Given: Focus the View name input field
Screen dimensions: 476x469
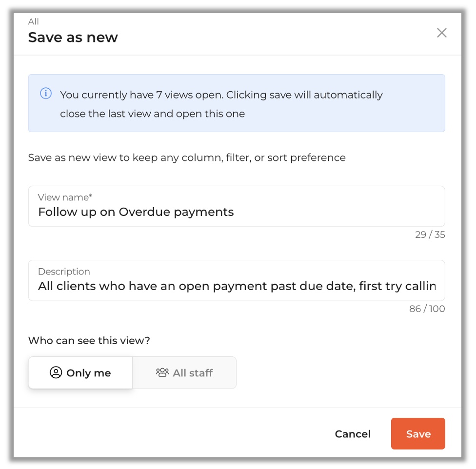Looking at the screenshot, I should click(237, 206).
